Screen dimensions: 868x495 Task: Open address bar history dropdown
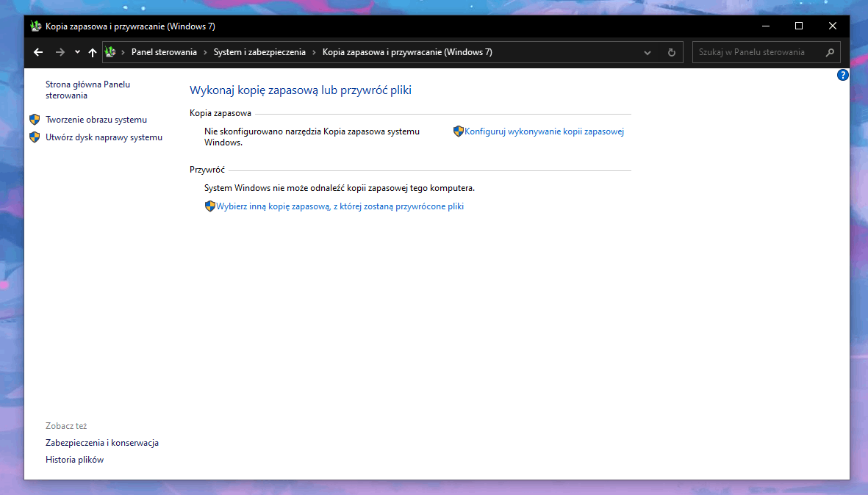(647, 53)
